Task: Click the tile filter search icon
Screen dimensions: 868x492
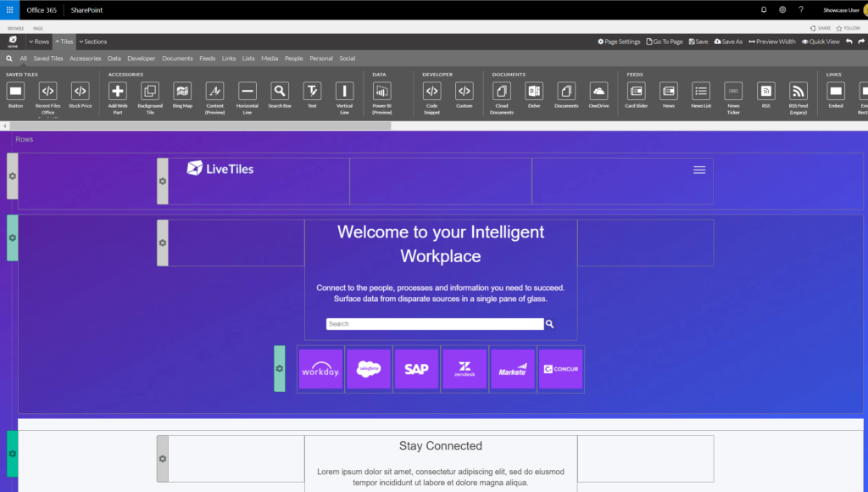Action: pyautogui.click(x=8, y=59)
